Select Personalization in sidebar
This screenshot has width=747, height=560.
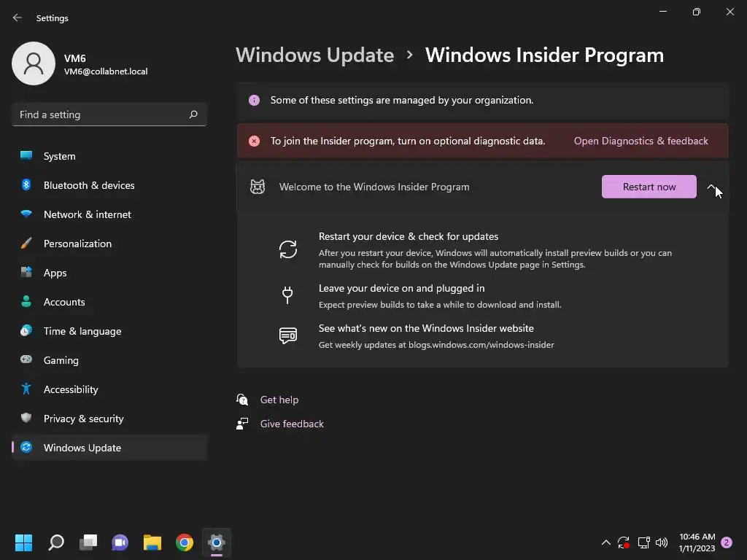(109, 244)
